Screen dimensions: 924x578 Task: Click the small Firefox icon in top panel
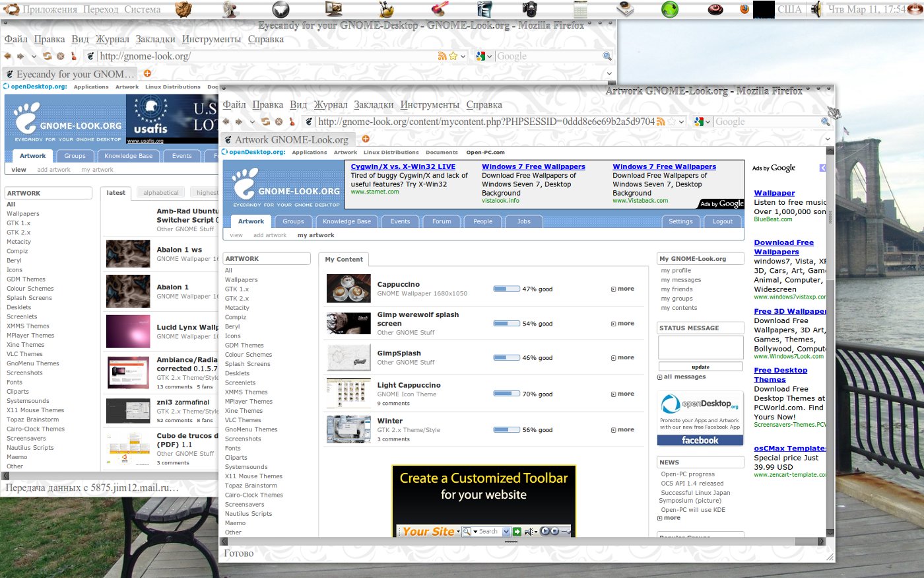point(744,9)
